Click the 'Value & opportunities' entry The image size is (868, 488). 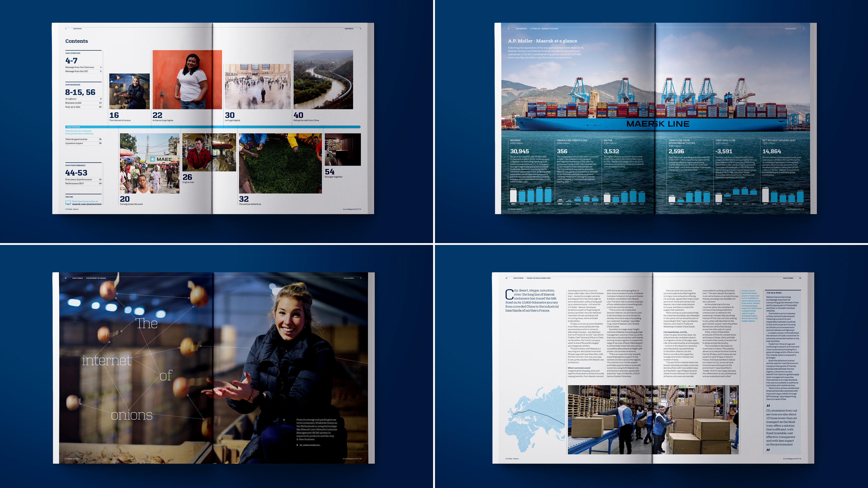tap(83, 139)
